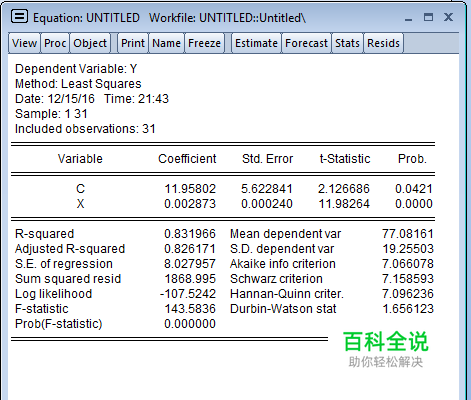Click the 'Log likelihood' label
Viewport: 471px width, 400px height.
coord(53,294)
